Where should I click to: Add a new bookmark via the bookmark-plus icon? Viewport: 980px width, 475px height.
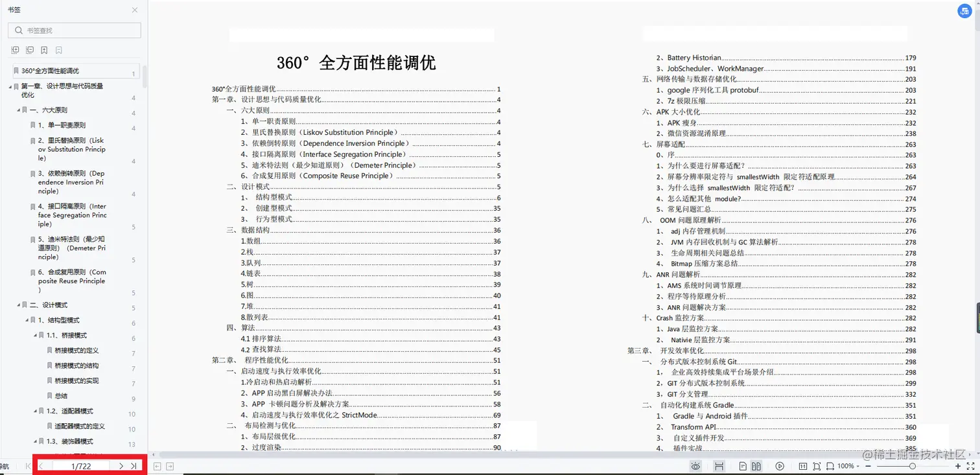click(x=44, y=50)
